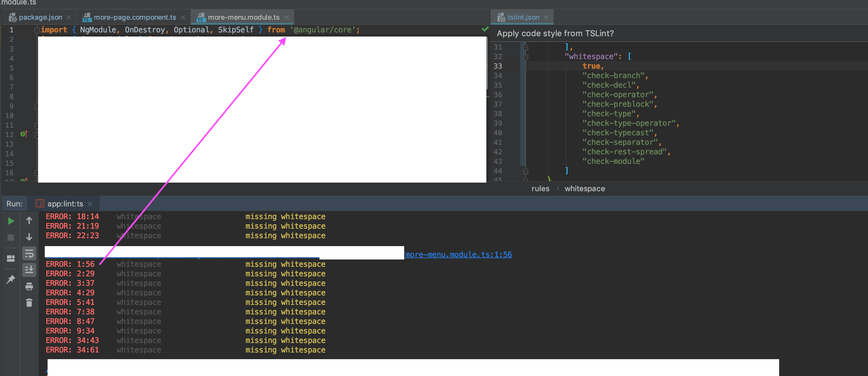Jump to next message in Run console

tap(29, 237)
